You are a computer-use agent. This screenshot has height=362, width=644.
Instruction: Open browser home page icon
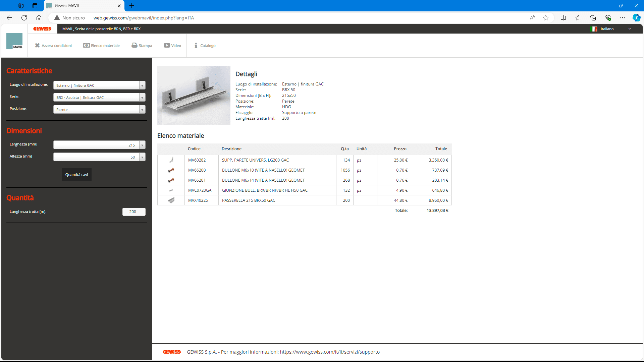click(x=39, y=18)
